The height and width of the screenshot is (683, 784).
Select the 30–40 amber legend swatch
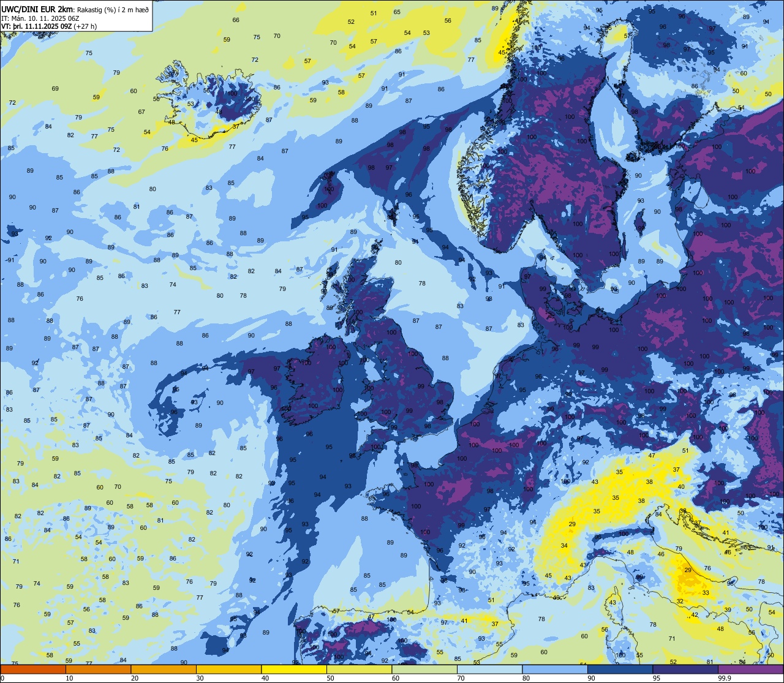pyautogui.click(x=228, y=669)
